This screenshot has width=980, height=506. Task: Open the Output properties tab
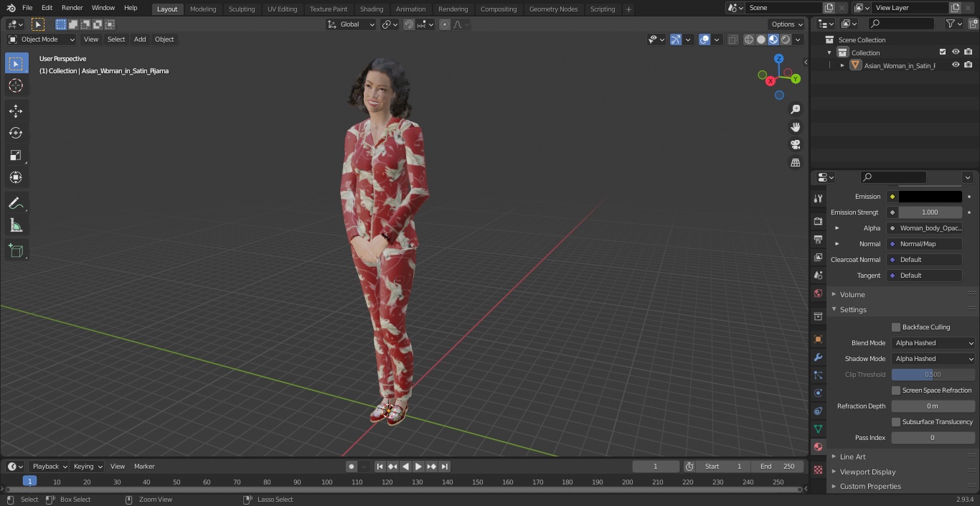(x=818, y=239)
